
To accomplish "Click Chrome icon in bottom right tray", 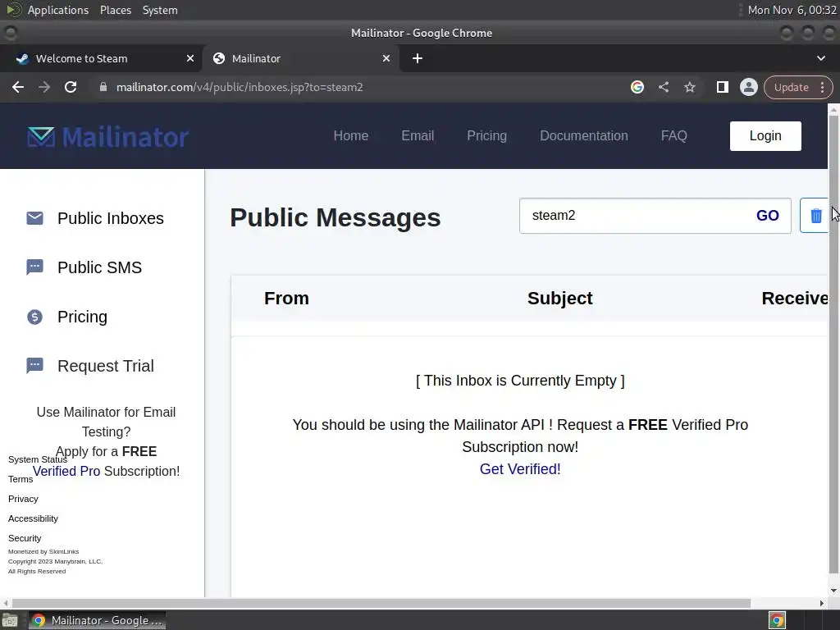I will click(777, 620).
